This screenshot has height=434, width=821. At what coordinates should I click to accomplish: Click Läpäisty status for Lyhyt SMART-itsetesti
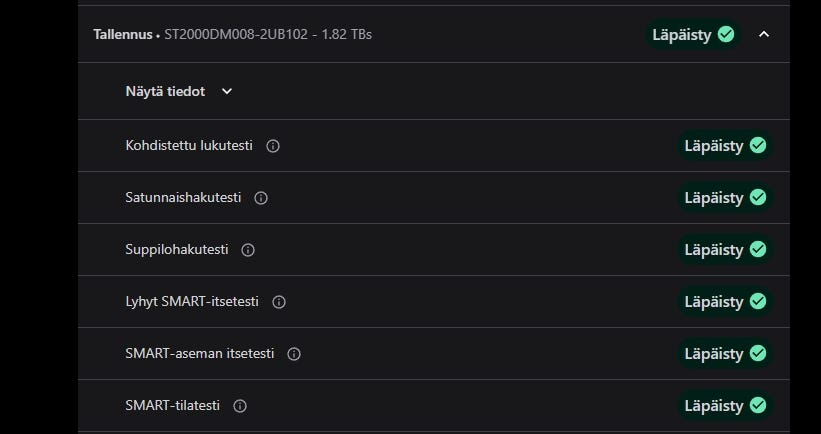(x=724, y=302)
